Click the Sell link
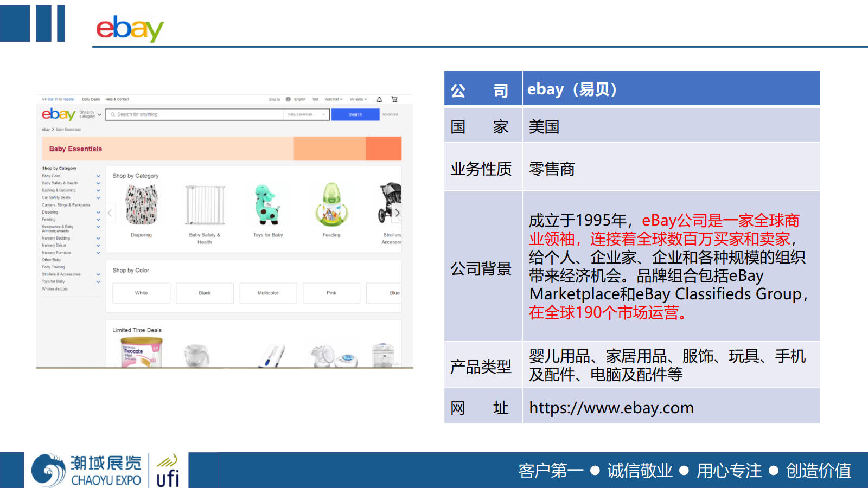The height and width of the screenshot is (488, 868). [315, 99]
